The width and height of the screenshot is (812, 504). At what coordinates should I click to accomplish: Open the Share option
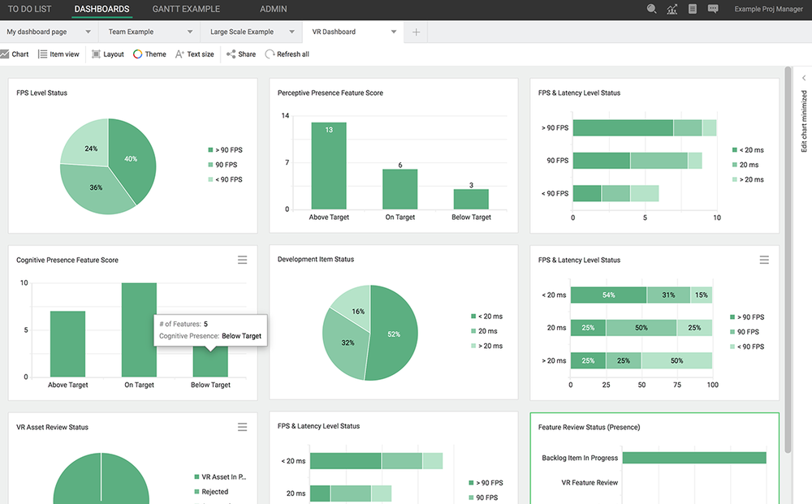click(240, 54)
